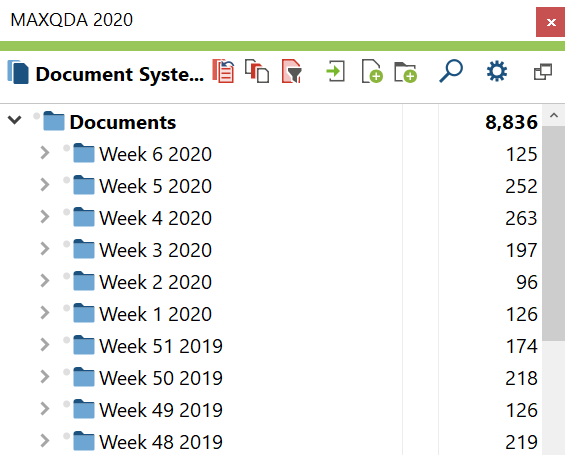Click the Reset Activations icon
The width and height of the screenshot is (565, 455).
223,71
